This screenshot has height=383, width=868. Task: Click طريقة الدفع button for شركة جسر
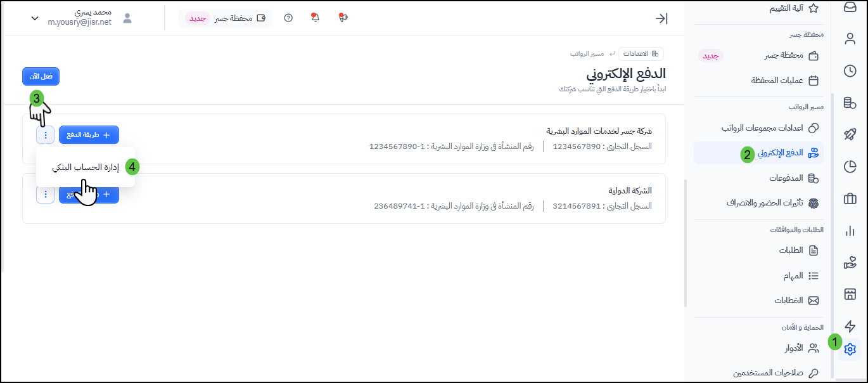[x=89, y=135]
